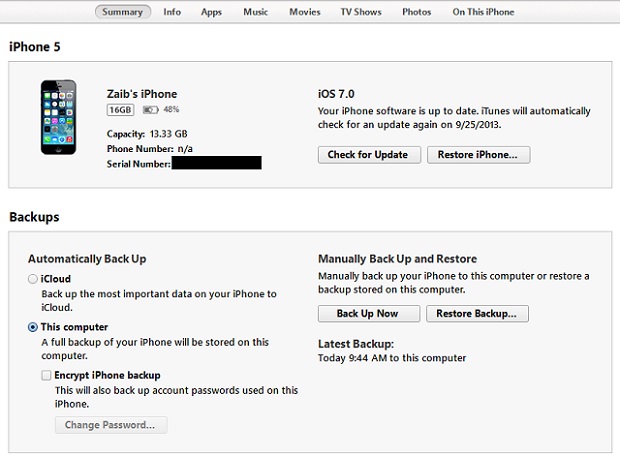Click the 16GB capacity badge
This screenshot has width=620, height=457.
(120, 110)
